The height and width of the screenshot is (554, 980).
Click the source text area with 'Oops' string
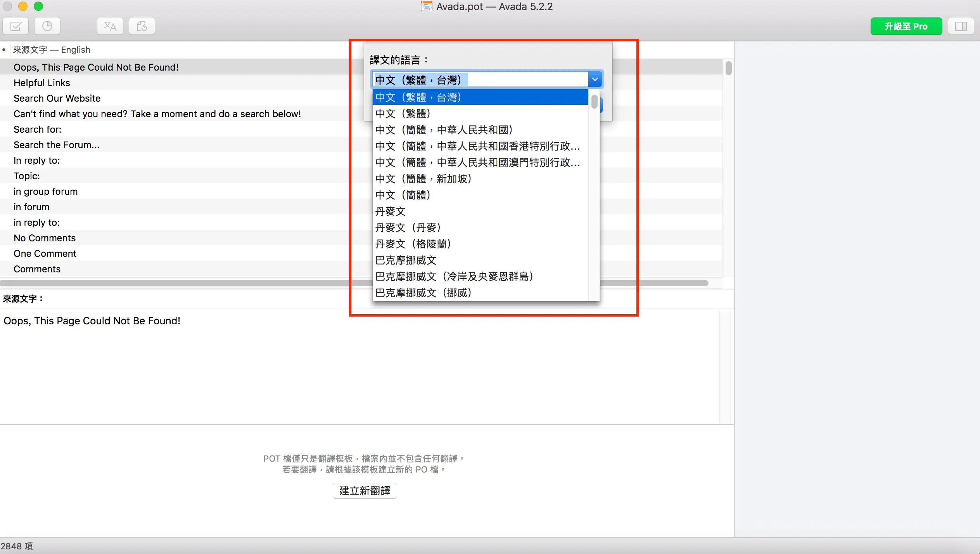coord(360,366)
